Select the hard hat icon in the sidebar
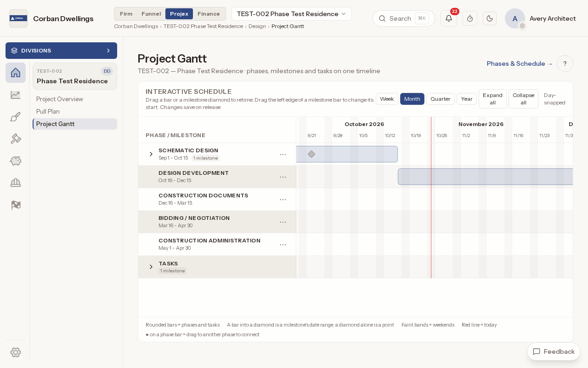The image size is (588, 368). (16, 183)
